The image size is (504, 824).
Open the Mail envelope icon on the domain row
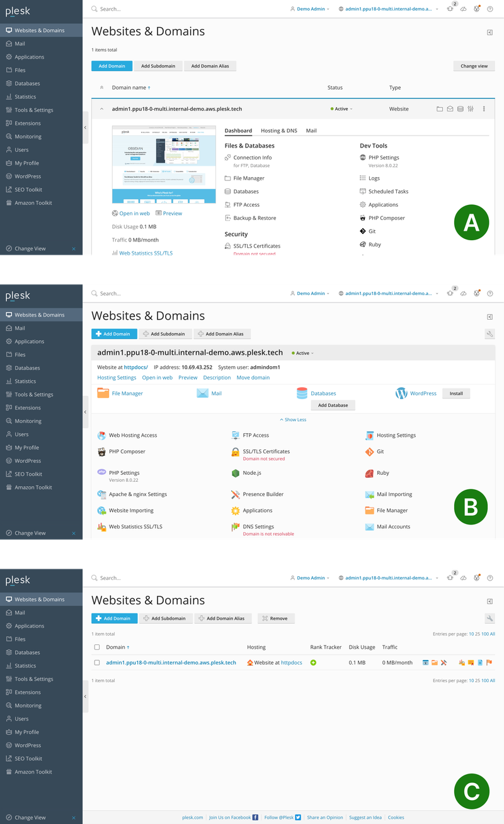point(450,108)
